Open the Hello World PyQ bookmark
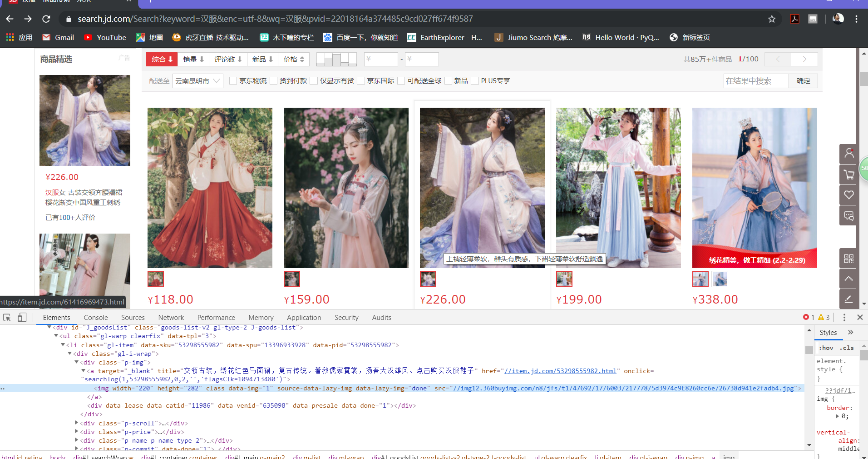Screen dimensions: 868x459 (620, 37)
